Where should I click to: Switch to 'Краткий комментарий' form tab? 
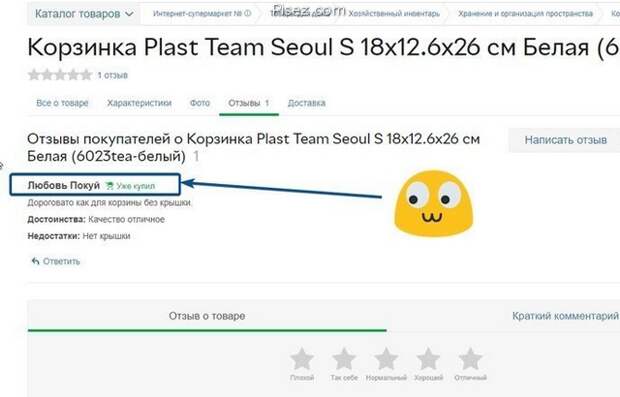(565, 316)
